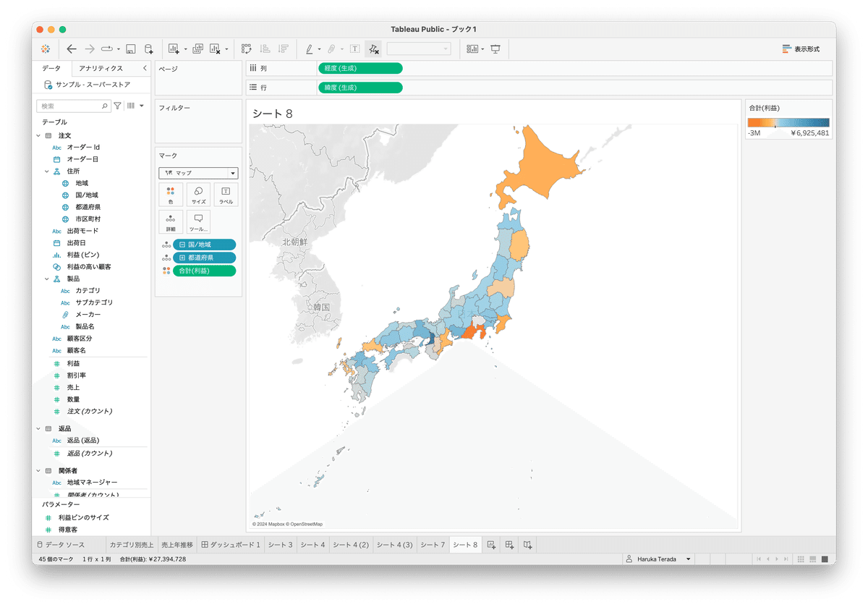Select the サンプル - スーパーストア data source
This screenshot has width=868, height=607.
tap(87, 85)
